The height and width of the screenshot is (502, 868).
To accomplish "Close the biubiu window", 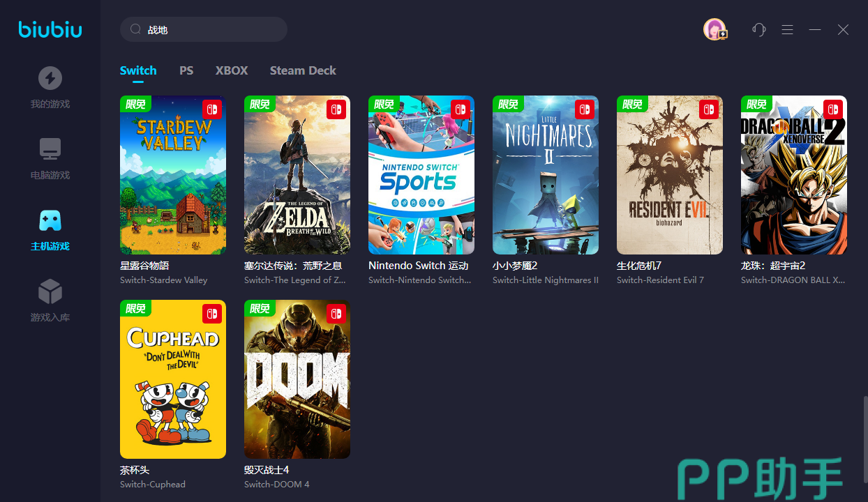I will [x=843, y=29].
